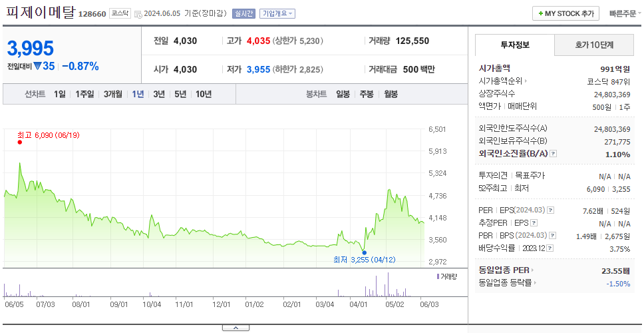The width and height of the screenshot is (644, 333).
Task: Click the 배당수익률 value 3.75%
Action: (620, 249)
